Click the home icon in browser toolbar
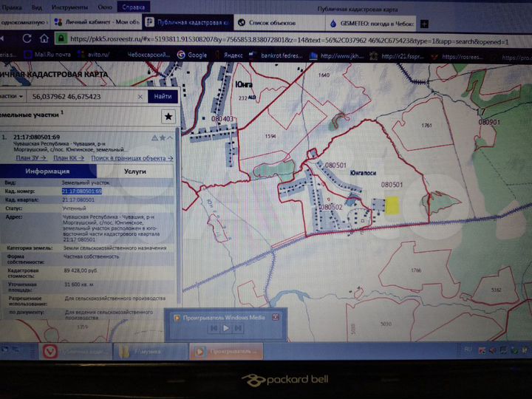 pyautogui.click(x=44, y=38)
